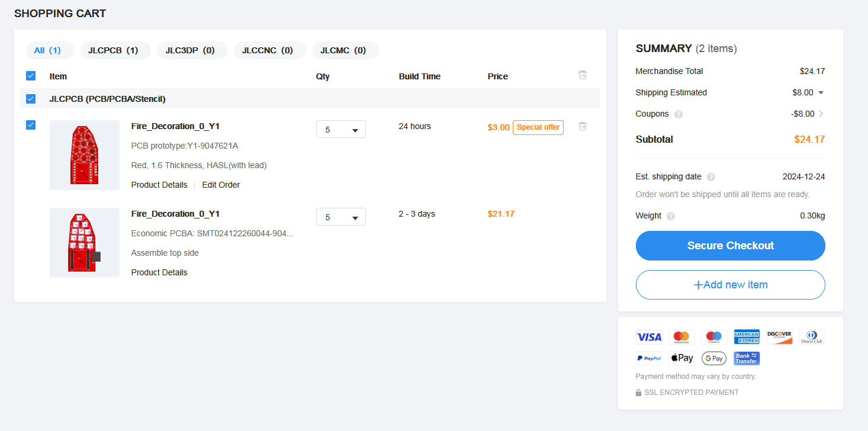Screen dimensions: 868x431
Task: Click the Economic PCBA Fire_Decoration_0_Y1 title
Action: coord(175,214)
